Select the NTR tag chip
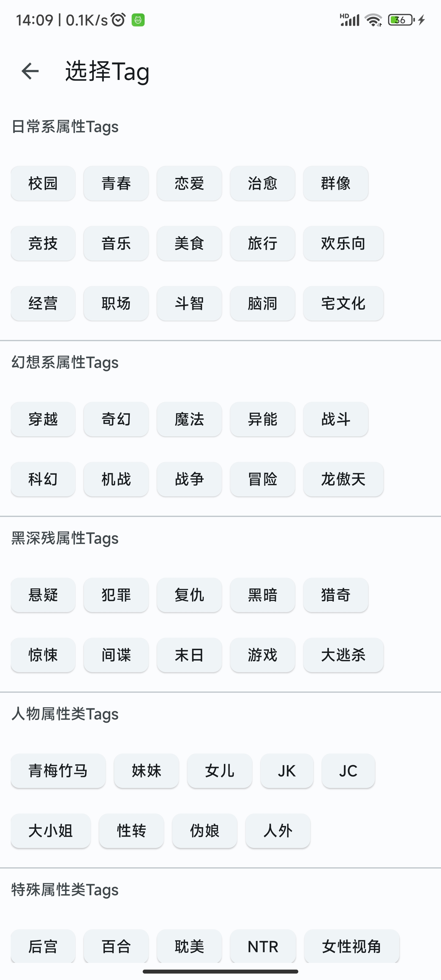 point(262,946)
